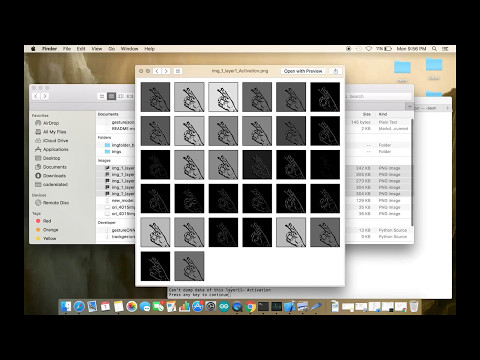This screenshot has height=360, width=480.
Task: Open the Go menu
Action: pos(112,49)
